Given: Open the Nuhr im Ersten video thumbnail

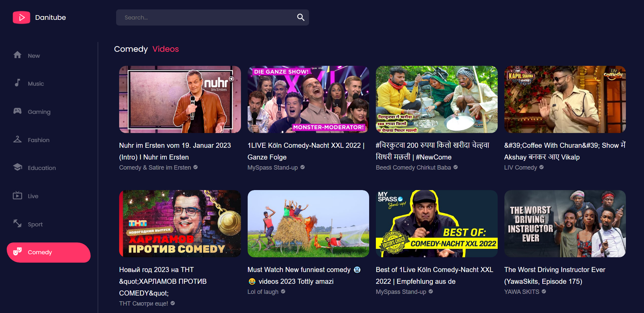Looking at the screenshot, I should point(180,99).
